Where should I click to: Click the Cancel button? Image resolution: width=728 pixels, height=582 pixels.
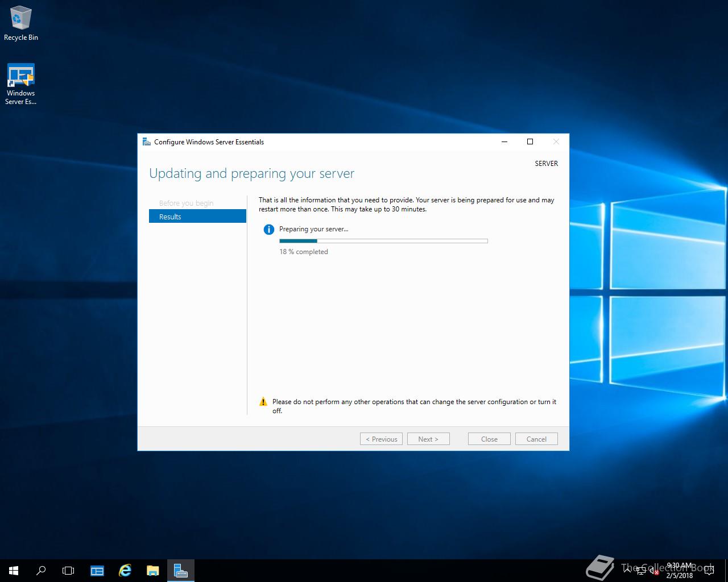pyautogui.click(x=536, y=439)
